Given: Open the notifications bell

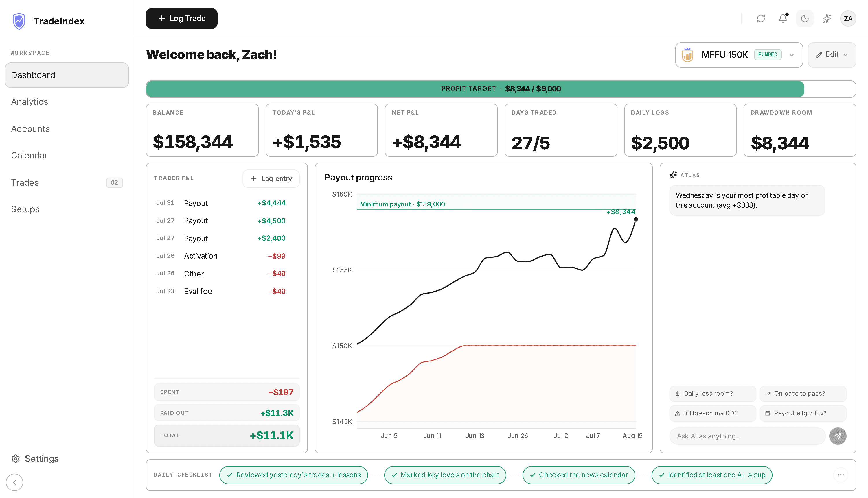Looking at the screenshot, I should pyautogui.click(x=783, y=19).
